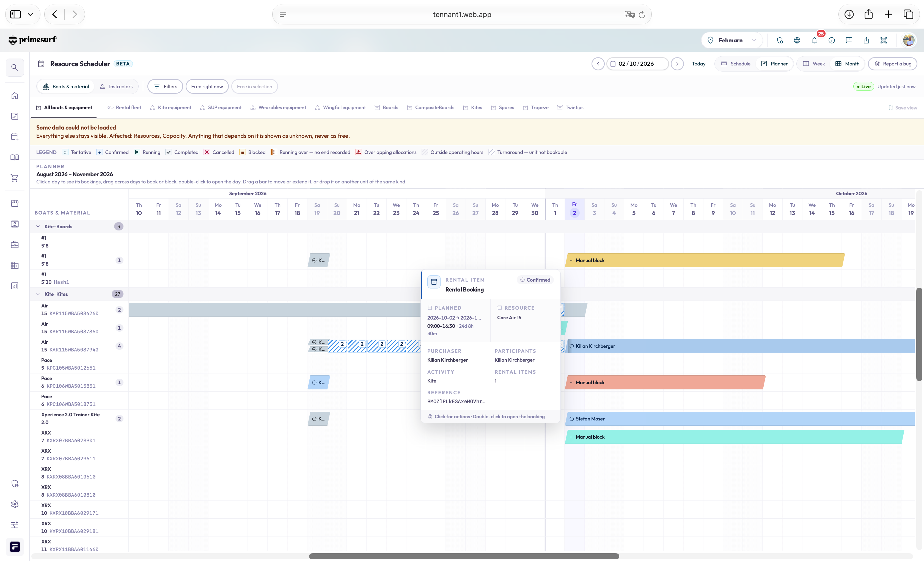
Task: Click the yellow Manual block bar
Action: coord(705,260)
